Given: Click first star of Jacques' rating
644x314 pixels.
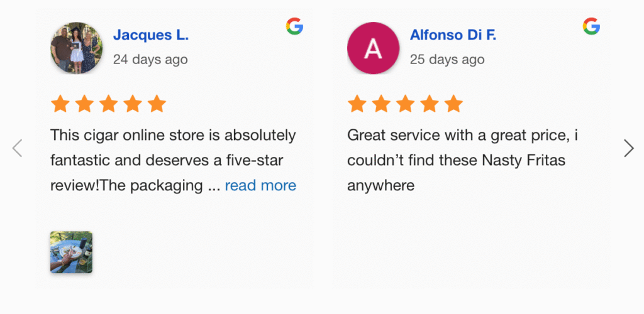Looking at the screenshot, I should (x=60, y=104).
